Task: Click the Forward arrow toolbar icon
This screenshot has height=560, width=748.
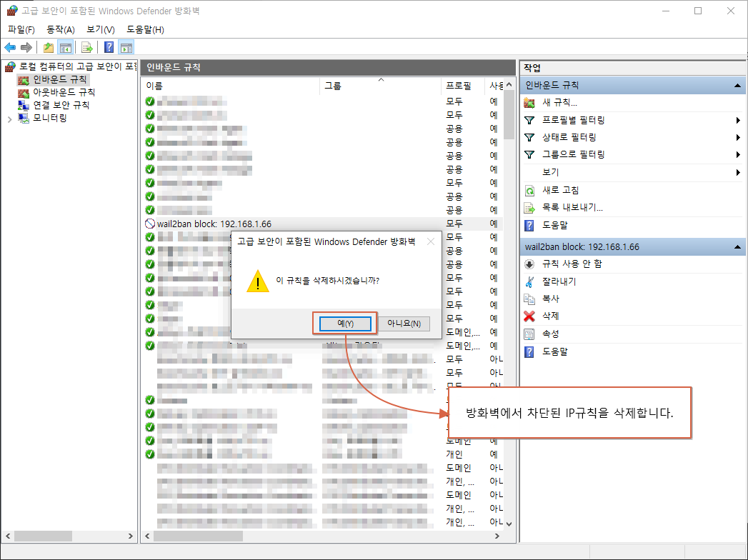Action: pyautogui.click(x=26, y=47)
